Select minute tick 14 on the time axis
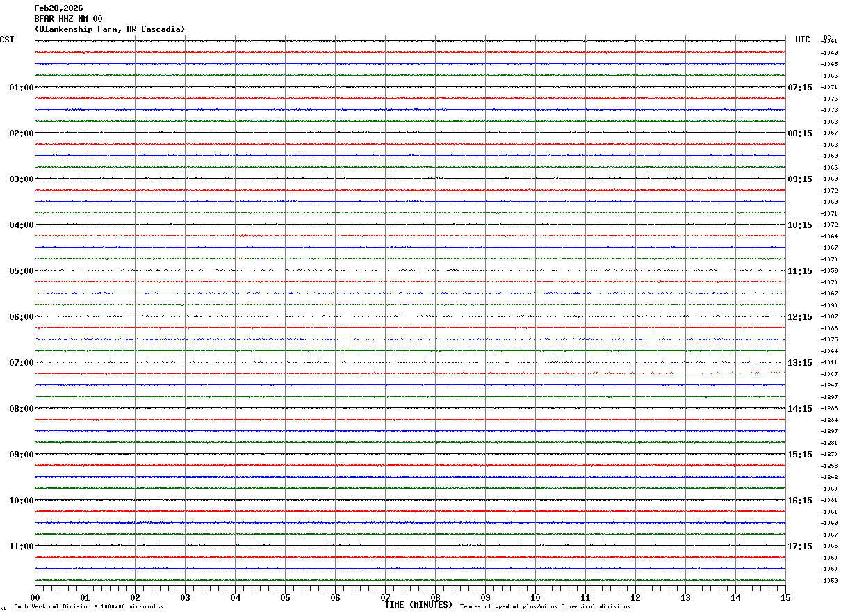Screen dimensions: 841x616 click(x=735, y=597)
